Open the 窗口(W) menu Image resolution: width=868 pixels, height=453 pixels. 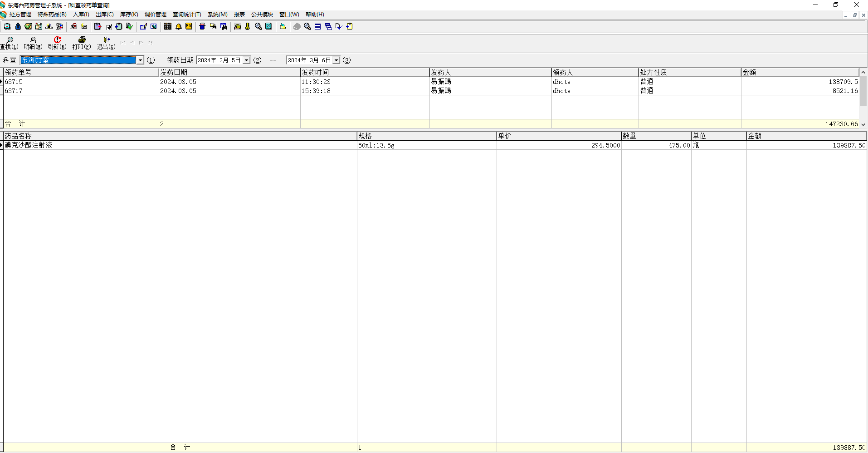(289, 15)
